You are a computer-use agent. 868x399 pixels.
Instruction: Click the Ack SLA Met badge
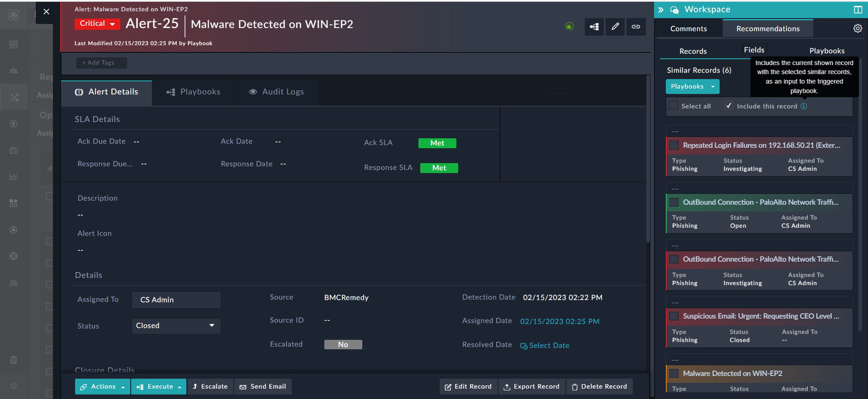tap(437, 143)
